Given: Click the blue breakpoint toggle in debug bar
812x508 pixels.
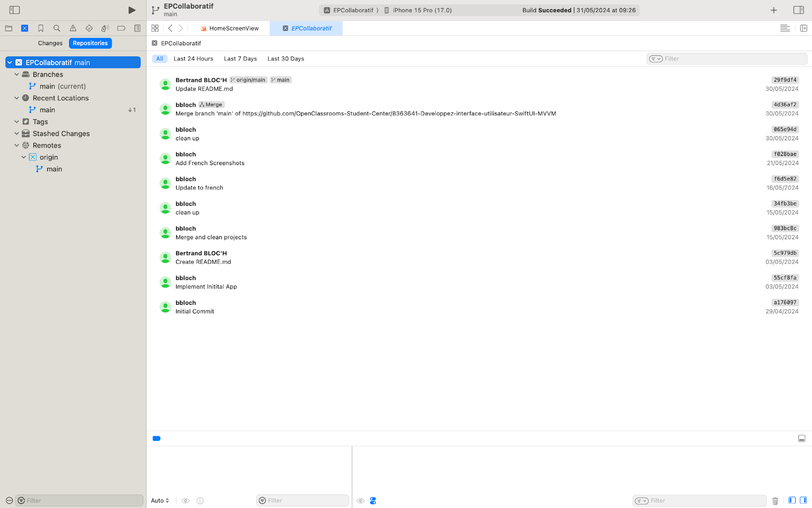Looking at the screenshot, I should pyautogui.click(x=157, y=438).
